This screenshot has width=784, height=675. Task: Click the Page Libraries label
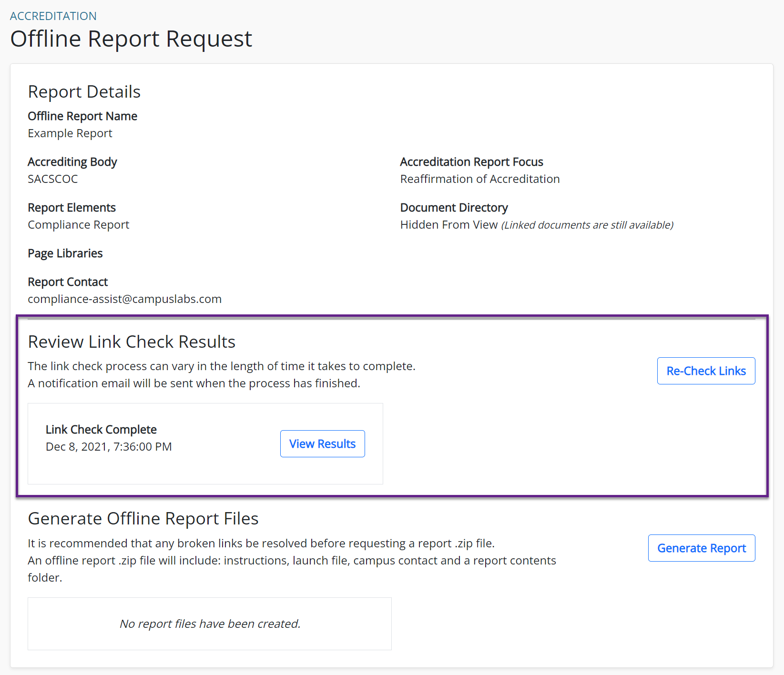point(65,253)
